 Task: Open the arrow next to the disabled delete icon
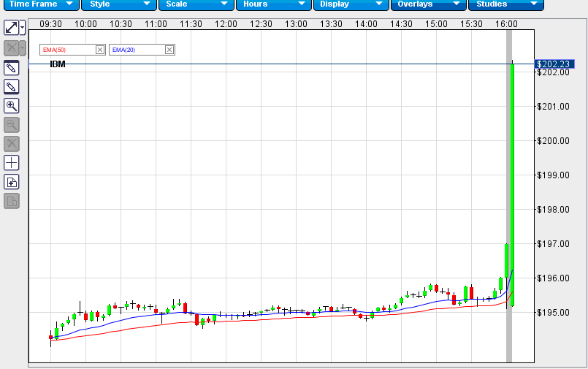(x=22, y=48)
